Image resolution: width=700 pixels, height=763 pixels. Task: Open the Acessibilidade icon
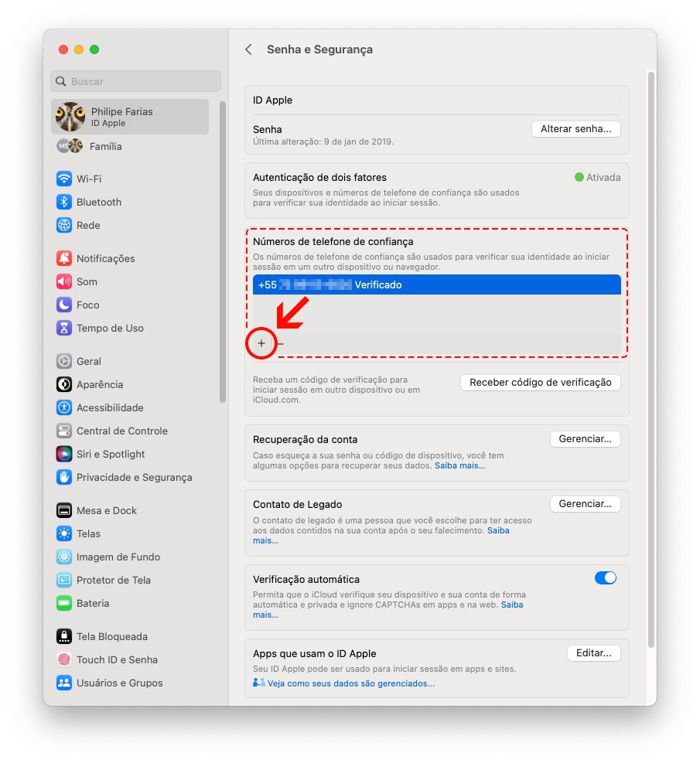(x=63, y=407)
